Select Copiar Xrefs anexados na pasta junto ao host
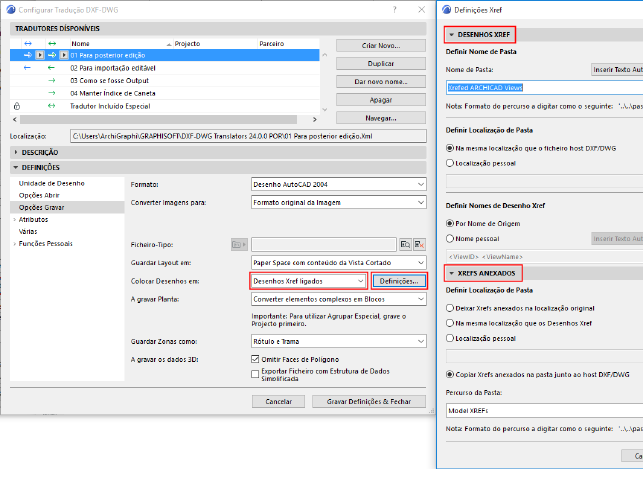This screenshot has width=643, height=487. coord(450,374)
